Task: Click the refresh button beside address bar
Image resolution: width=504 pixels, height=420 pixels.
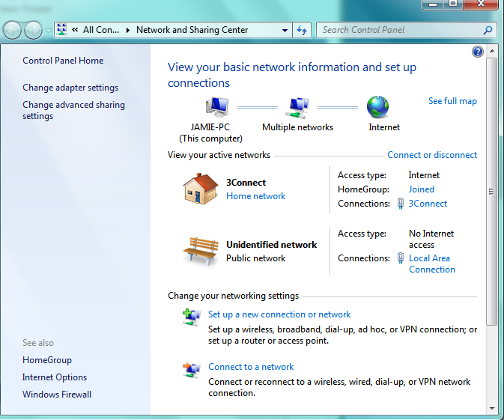Action: coord(302,30)
